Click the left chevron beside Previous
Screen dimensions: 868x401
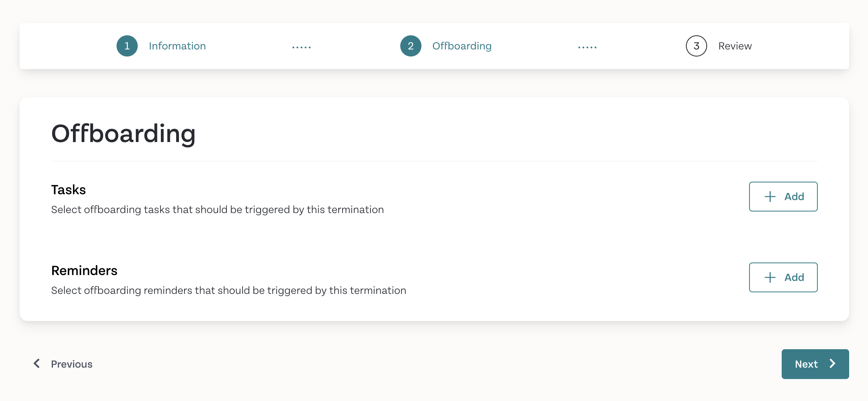37,363
